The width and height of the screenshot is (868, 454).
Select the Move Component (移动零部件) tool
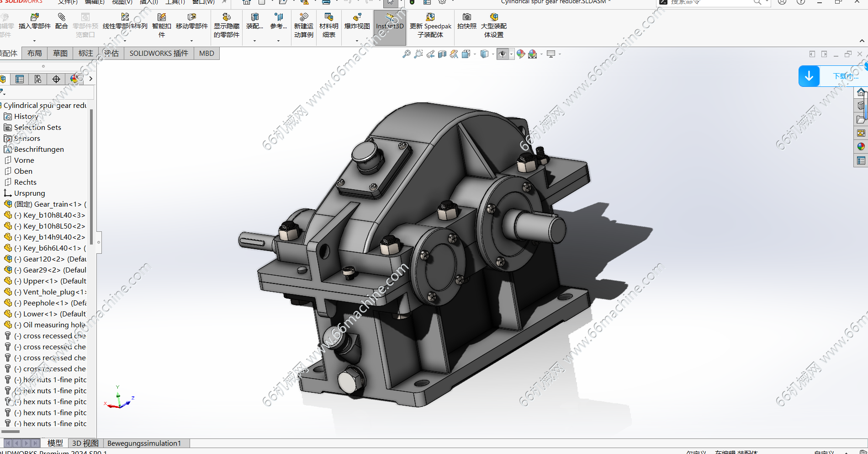191,21
